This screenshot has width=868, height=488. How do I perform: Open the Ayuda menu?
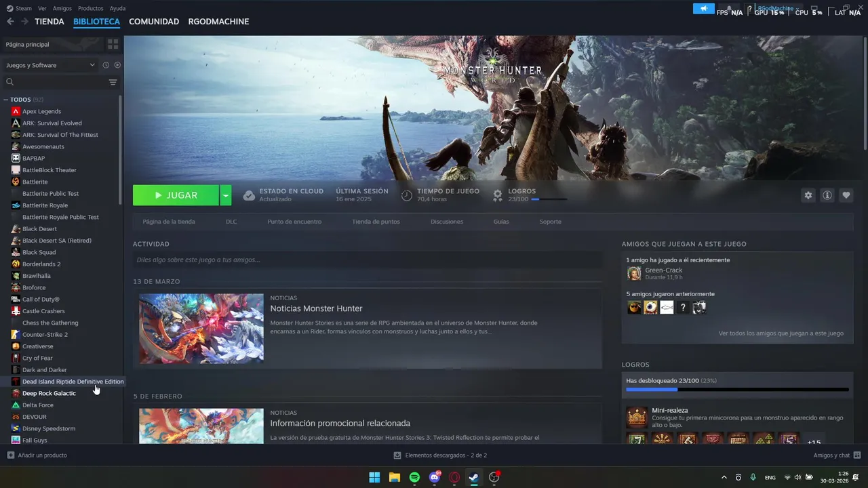tap(117, 8)
